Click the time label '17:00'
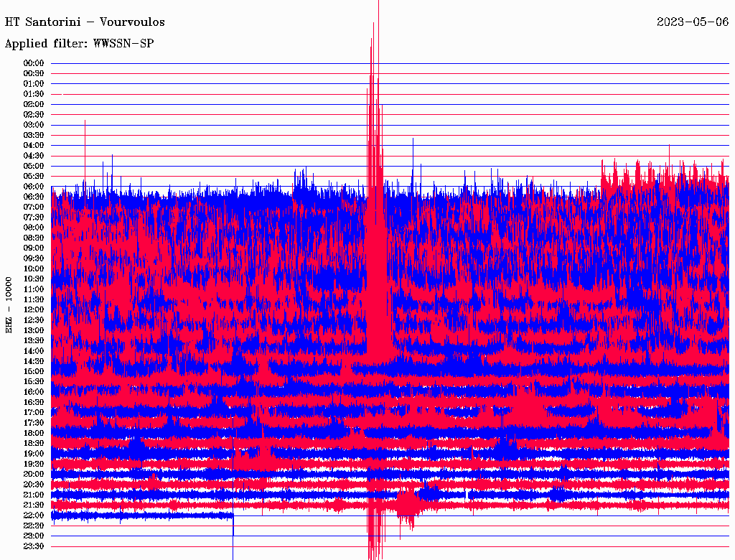 click(x=34, y=413)
